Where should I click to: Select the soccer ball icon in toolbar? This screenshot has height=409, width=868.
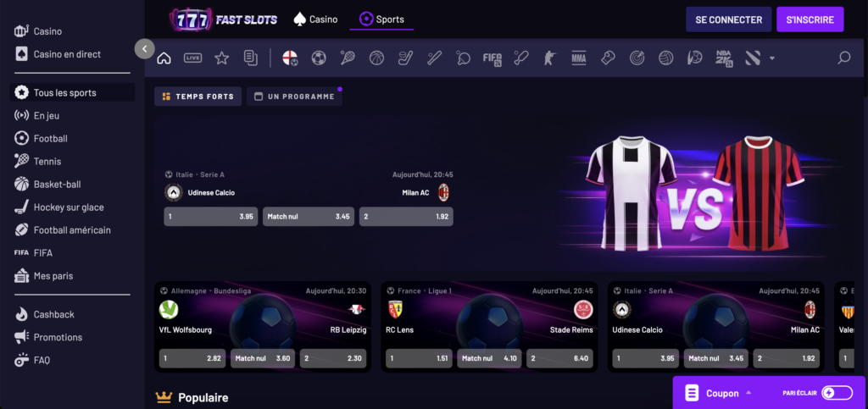(x=319, y=58)
